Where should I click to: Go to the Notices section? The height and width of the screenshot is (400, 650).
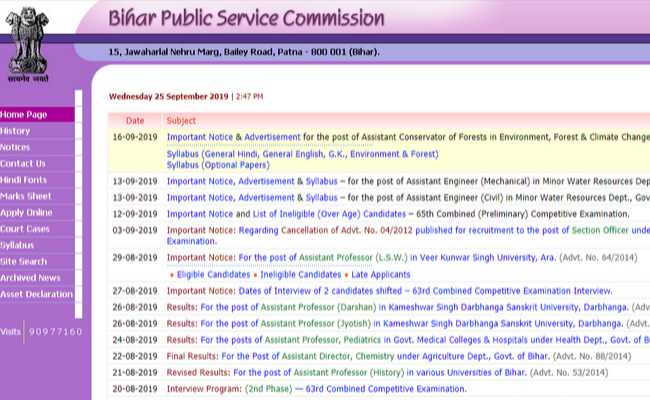coord(16,147)
